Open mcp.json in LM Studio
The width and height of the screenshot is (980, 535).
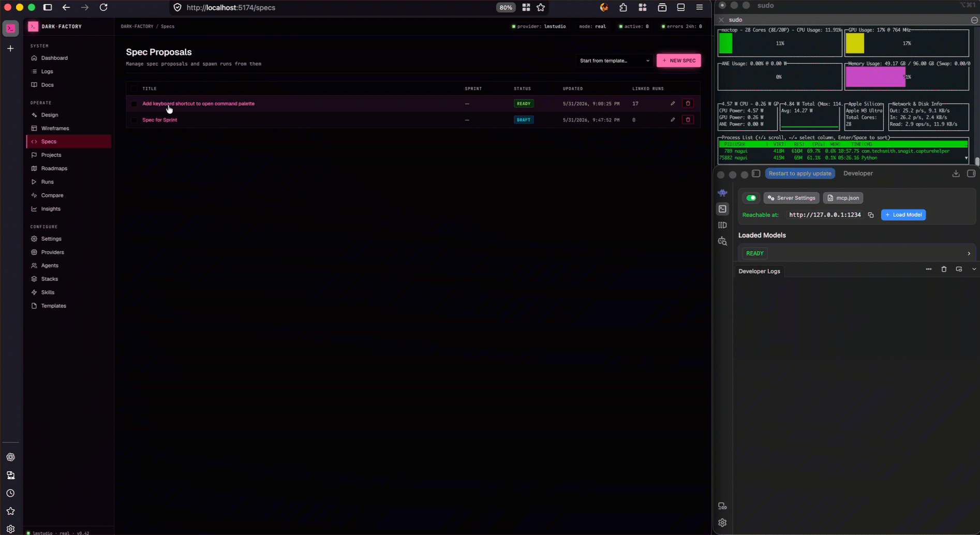coord(843,198)
